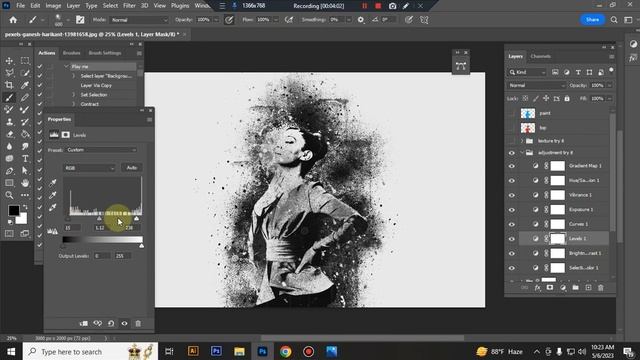This screenshot has width=640, height=360.
Task: Open the brush settings panel toggle icon
Action: (80, 20)
